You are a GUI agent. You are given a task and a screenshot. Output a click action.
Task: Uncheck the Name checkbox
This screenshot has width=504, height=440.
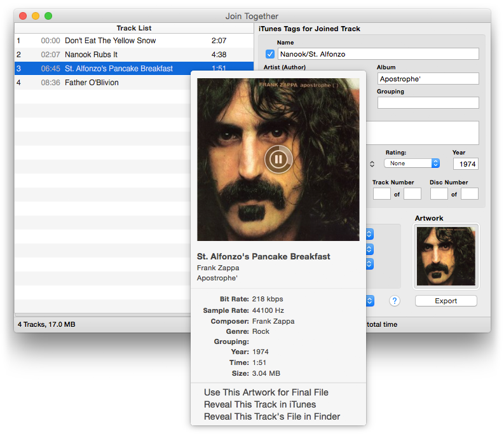point(270,54)
